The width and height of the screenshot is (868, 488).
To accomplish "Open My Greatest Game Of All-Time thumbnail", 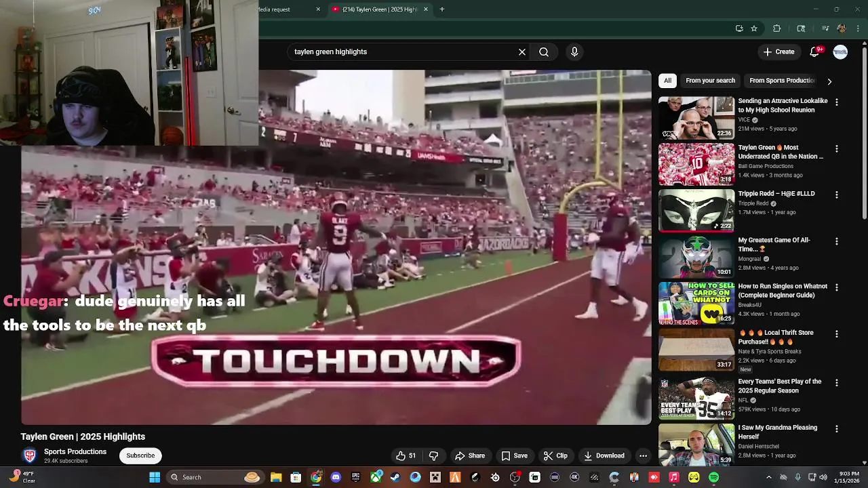I will [696, 256].
